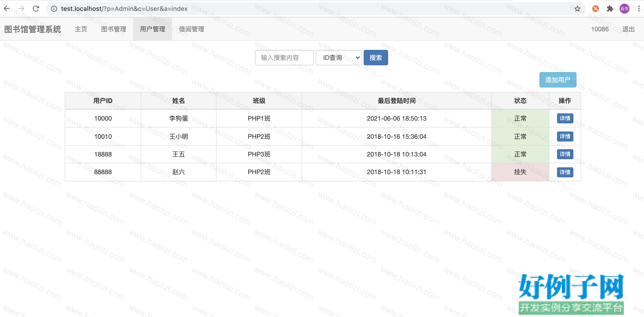Screen dimensions: 644x317
Task: Click the 姓名 column header
Action: coord(178,101)
